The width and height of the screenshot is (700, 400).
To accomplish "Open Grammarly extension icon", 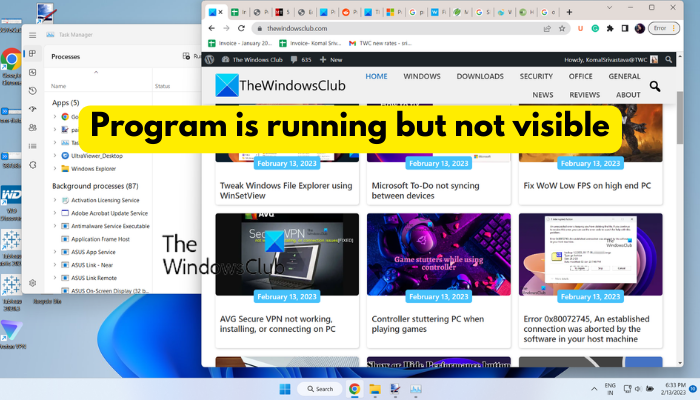I will click(595, 29).
